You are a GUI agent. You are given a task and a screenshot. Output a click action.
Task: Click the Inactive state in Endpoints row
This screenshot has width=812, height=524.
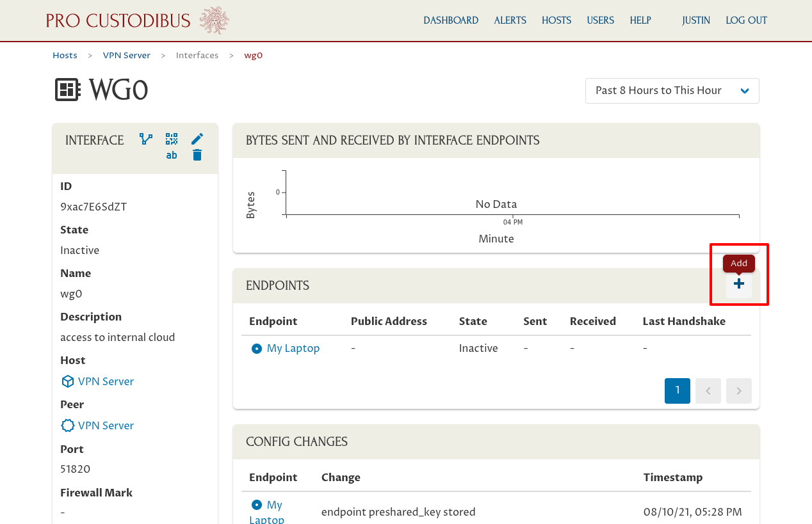coord(478,349)
